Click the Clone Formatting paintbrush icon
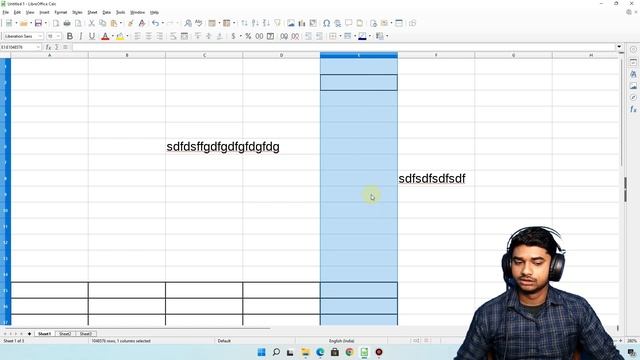 click(130, 23)
